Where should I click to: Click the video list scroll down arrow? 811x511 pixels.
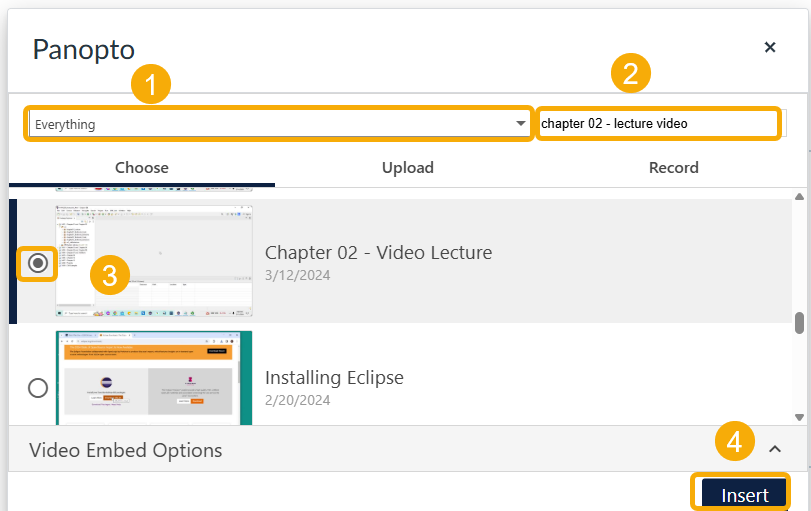[x=799, y=417]
